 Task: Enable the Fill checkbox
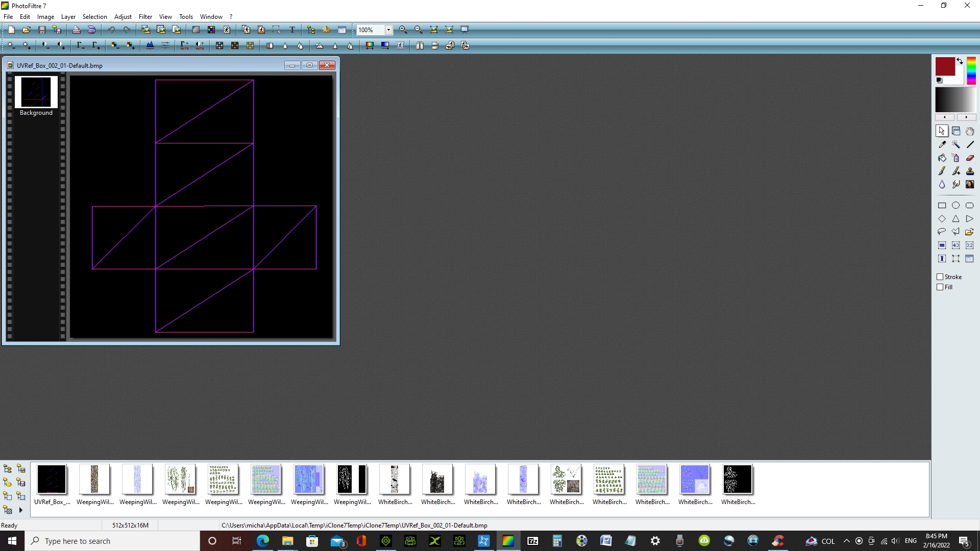[940, 287]
